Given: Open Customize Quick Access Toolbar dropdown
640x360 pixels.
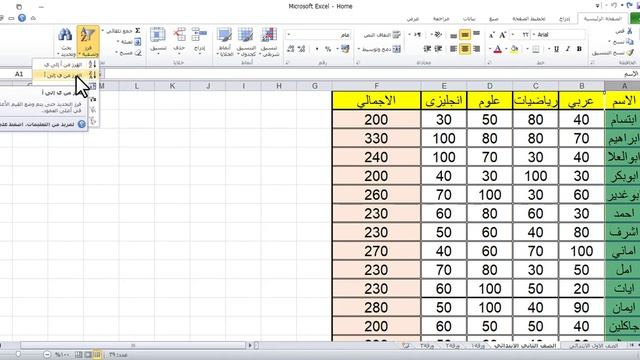Looking at the screenshot, I should [x=598, y=6].
